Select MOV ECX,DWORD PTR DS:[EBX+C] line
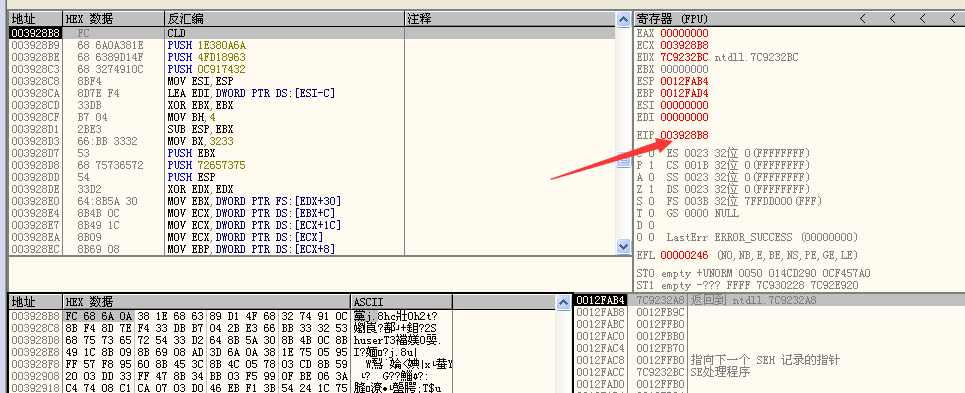Viewport: 965px width, 393px height. click(x=312, y=213)
